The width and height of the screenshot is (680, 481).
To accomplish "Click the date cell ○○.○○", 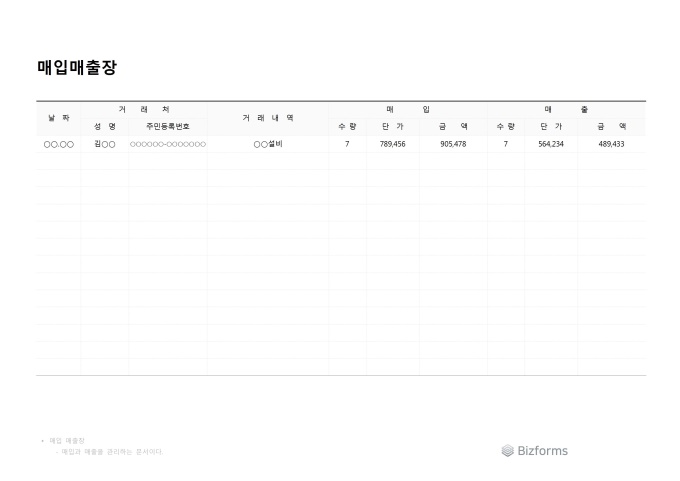I will [x=58, y=145].
